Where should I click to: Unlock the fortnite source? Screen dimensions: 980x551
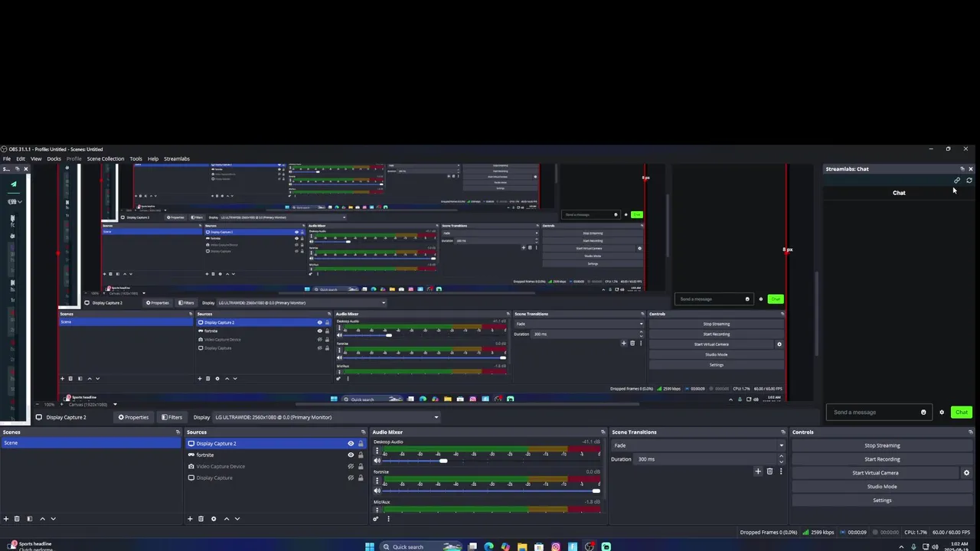pyautogui.click(x=361, y=455)
